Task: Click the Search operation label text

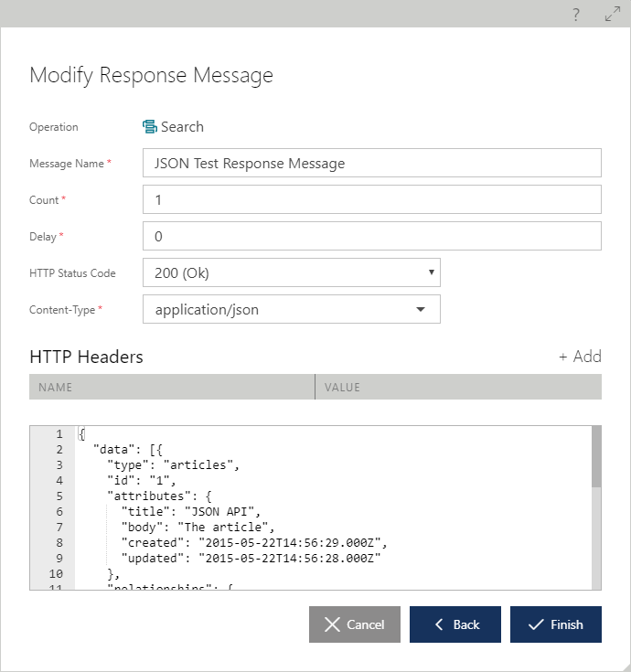Action: click(x=182, y=127)
